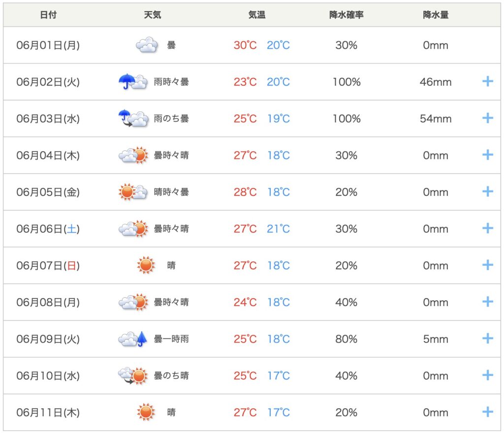
Task: Expand details for 06月10日(水) row
Action: pyautogui.click(x=488, y=375)
